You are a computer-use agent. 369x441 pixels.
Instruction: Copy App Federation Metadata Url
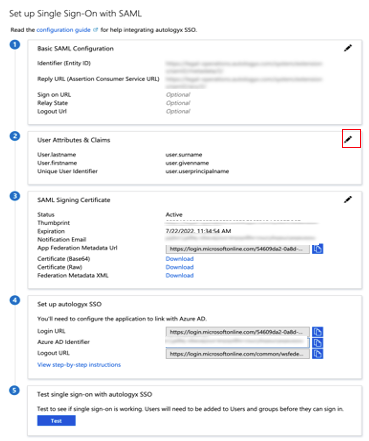tap(318, 249)
